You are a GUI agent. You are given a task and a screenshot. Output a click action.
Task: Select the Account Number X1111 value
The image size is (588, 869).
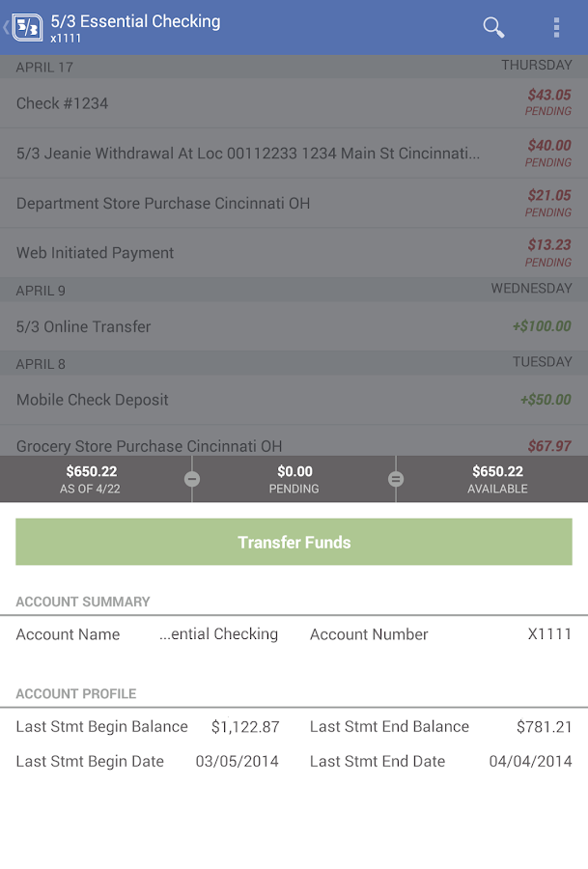click(x=549, y=634)
